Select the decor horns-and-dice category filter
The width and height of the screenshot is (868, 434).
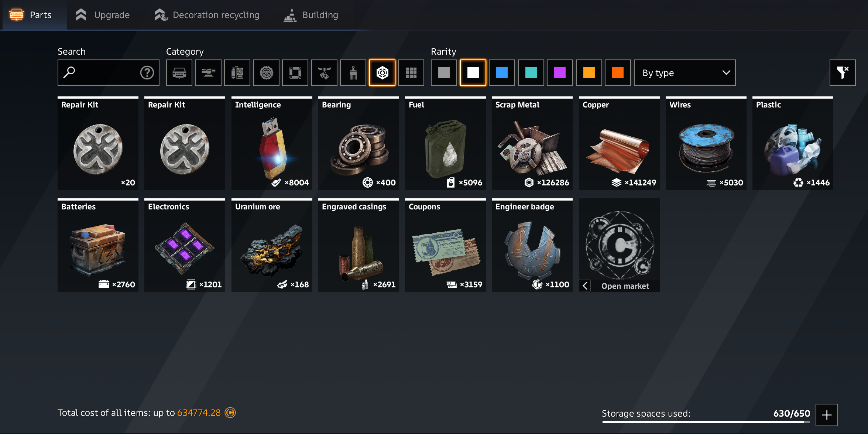point(324,73)
